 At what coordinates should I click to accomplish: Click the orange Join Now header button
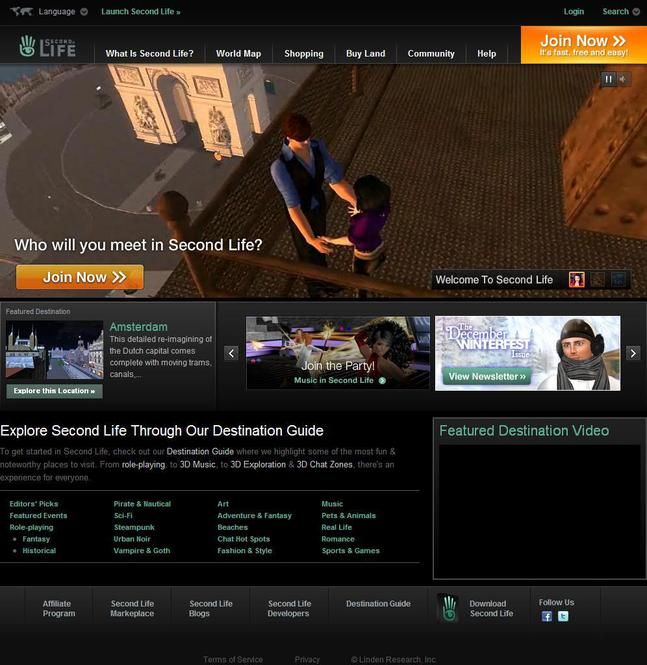(x=584, y=45)
